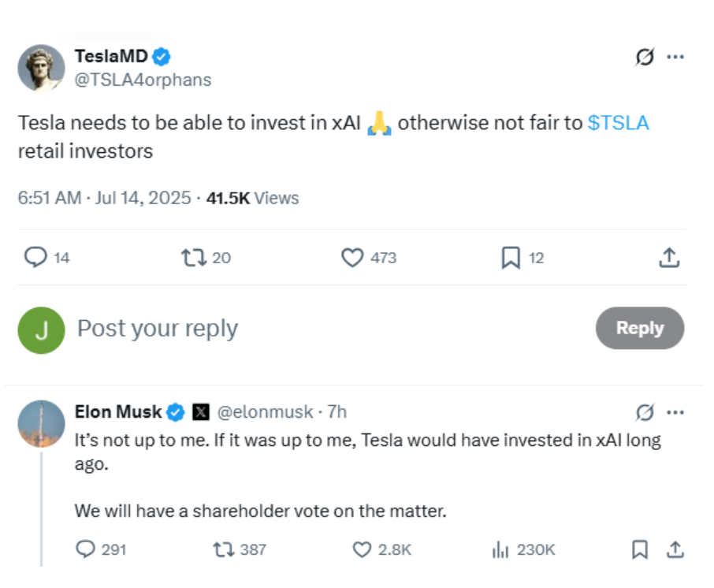The width and height of the screenshot is (714, 588).
Task: Like the TeslaMD post with 473 likes
Action: (352, 257)
